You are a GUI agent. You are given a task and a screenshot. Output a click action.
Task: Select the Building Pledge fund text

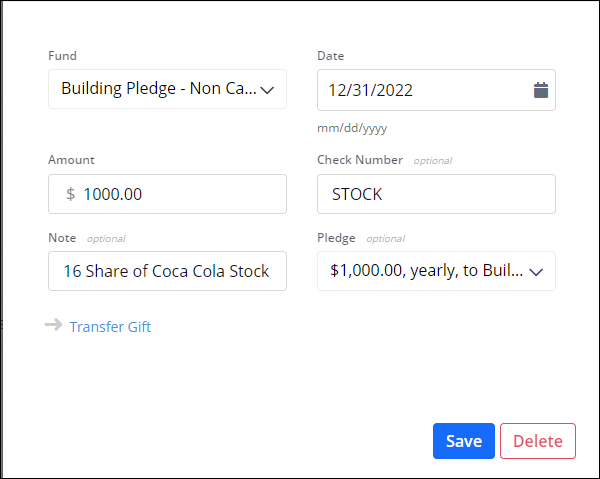[156, 89]
